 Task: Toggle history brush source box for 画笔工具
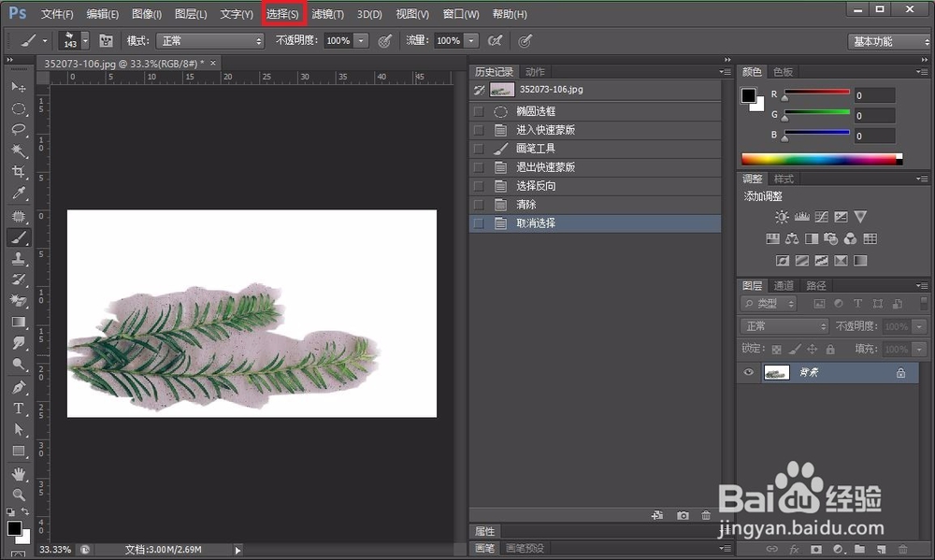pyautogui.click(x=478, y=149)
